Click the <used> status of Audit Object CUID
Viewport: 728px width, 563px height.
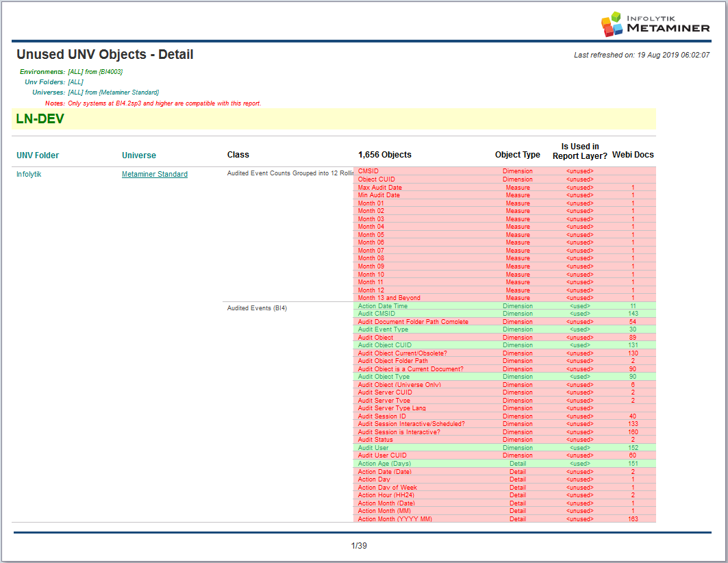tap(580, 345)
